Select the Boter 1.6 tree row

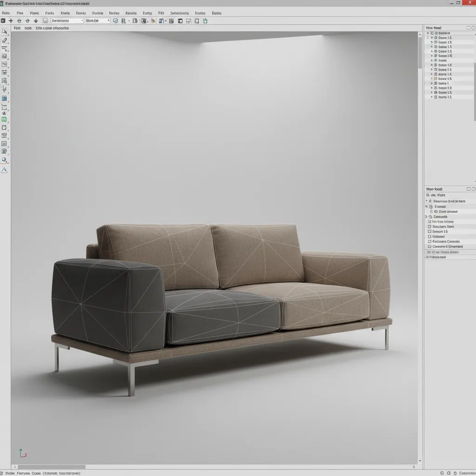tap(450, 65)
